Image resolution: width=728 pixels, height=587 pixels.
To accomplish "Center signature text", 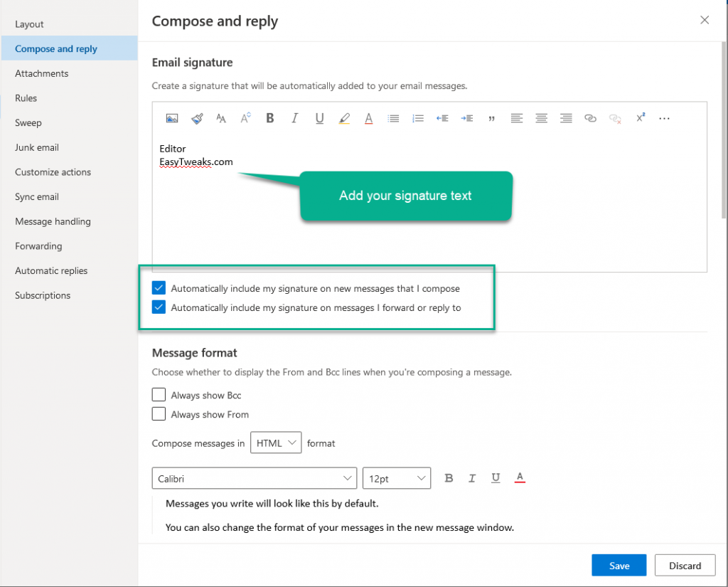I will tap(541, 119).
